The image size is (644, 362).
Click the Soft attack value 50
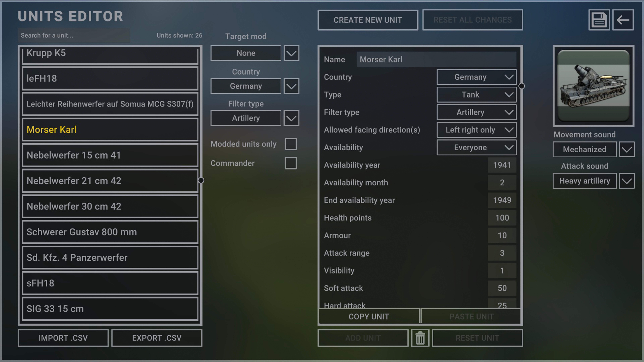(x=502, y=288)
